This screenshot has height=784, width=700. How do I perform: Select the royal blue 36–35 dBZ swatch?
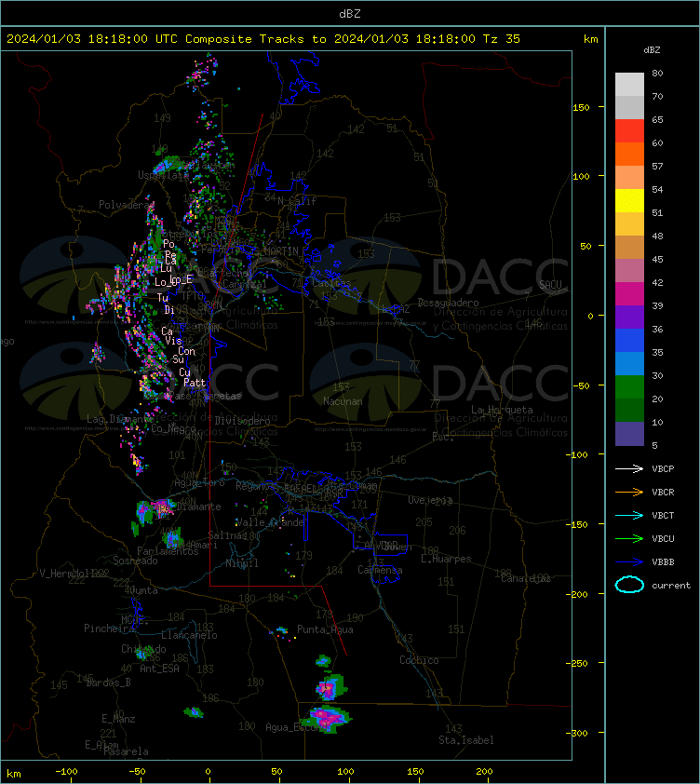[x=629, y=340]
